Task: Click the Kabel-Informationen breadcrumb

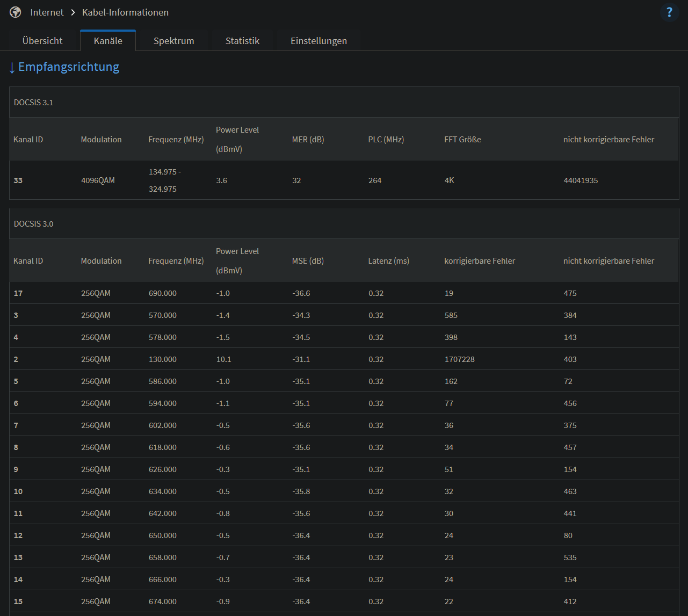Action: click(125, 12)
